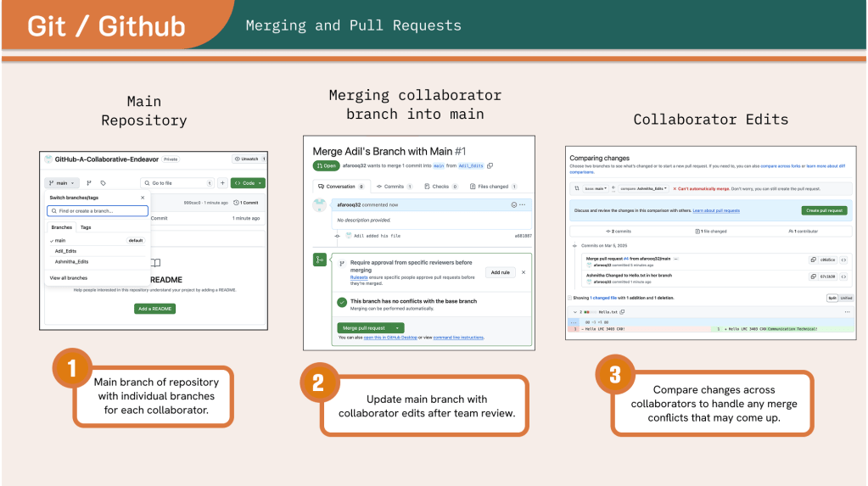868x486 pixels.
Task: Click the green Open status badge
Action: point(326,165)
